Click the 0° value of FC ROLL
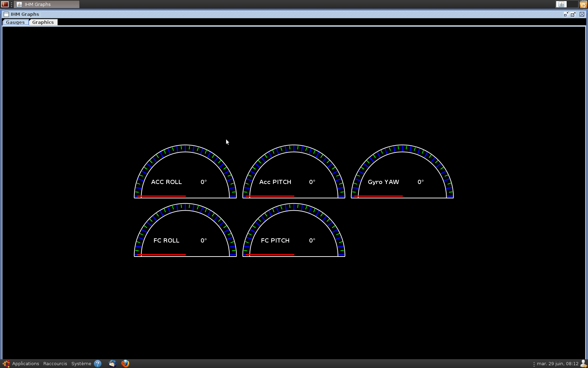588x368 pixels. (204, 240)
